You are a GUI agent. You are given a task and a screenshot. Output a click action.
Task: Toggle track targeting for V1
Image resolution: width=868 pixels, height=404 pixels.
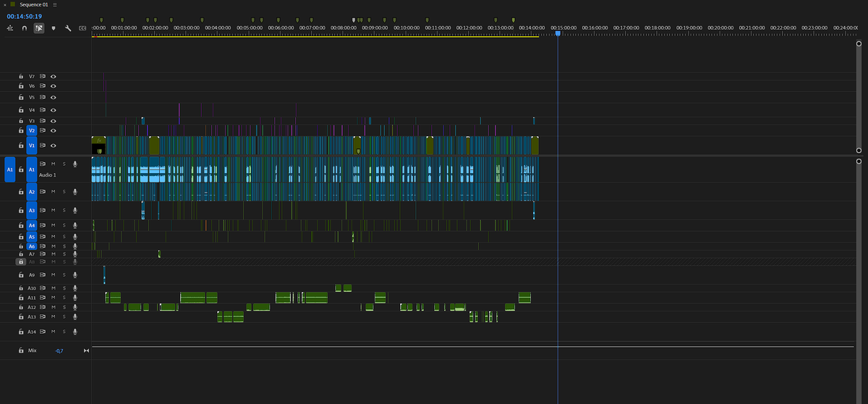click(x=32, y=146)
